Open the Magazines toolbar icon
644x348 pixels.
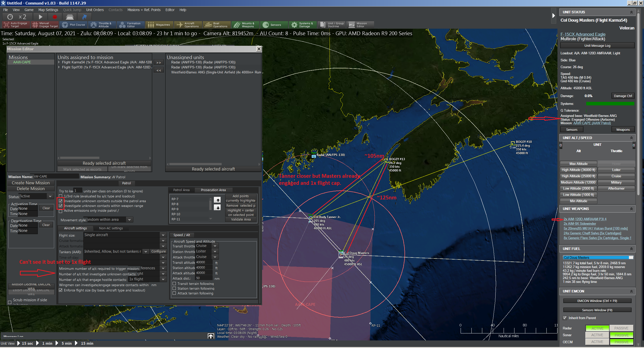[x=159, y=25]
